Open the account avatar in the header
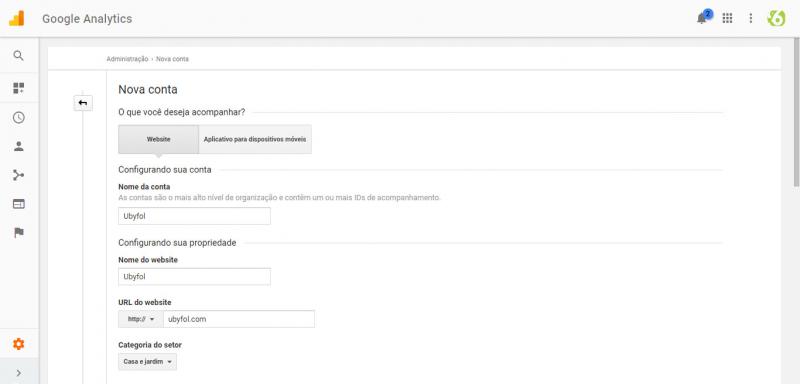800x384 pixels. click(776, 18)
